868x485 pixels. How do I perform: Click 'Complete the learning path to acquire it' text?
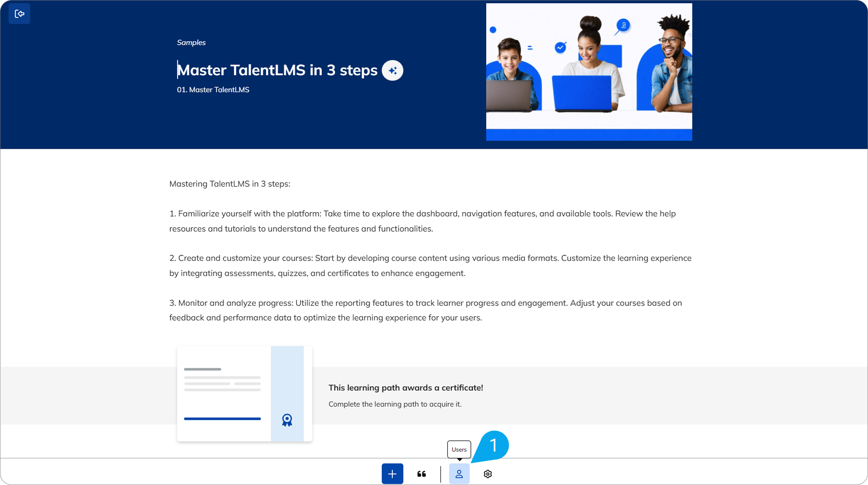[395, 404]
